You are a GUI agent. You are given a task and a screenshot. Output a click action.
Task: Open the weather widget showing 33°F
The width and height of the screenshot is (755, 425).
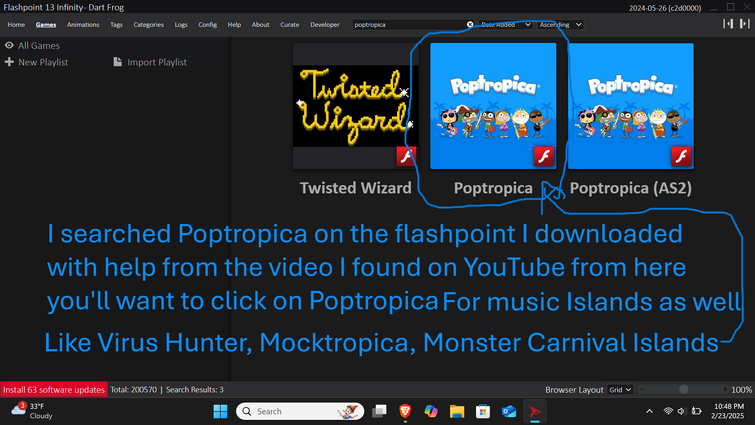click(x=32, y=411)
